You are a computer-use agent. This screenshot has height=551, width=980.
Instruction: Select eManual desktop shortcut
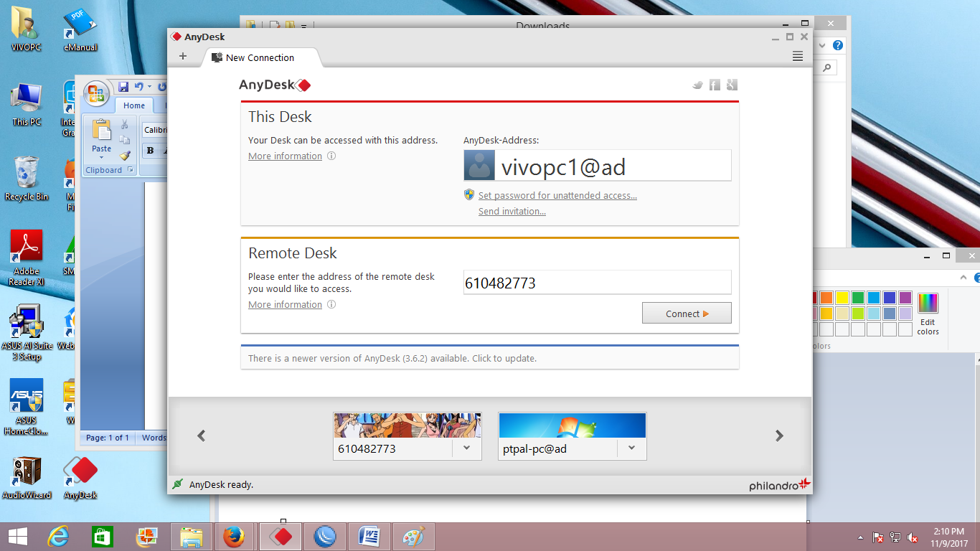(x=80, y=30)
